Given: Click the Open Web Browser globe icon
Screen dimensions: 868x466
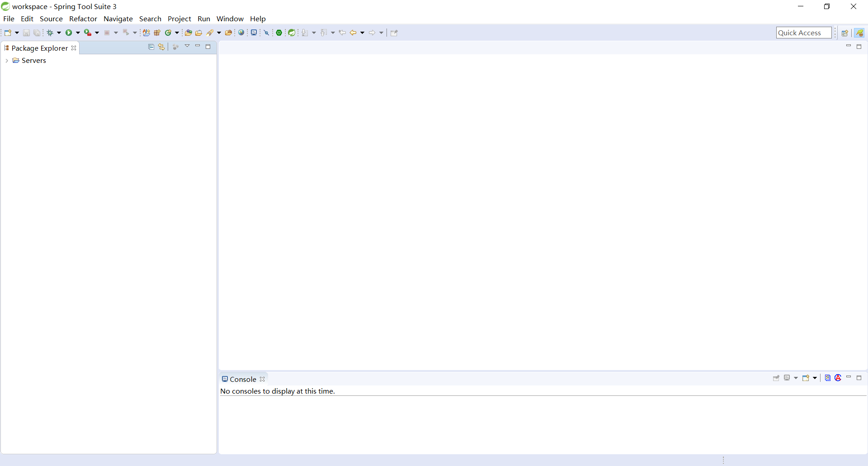Looking at the screenshot, I should click(x=241, y=33).
